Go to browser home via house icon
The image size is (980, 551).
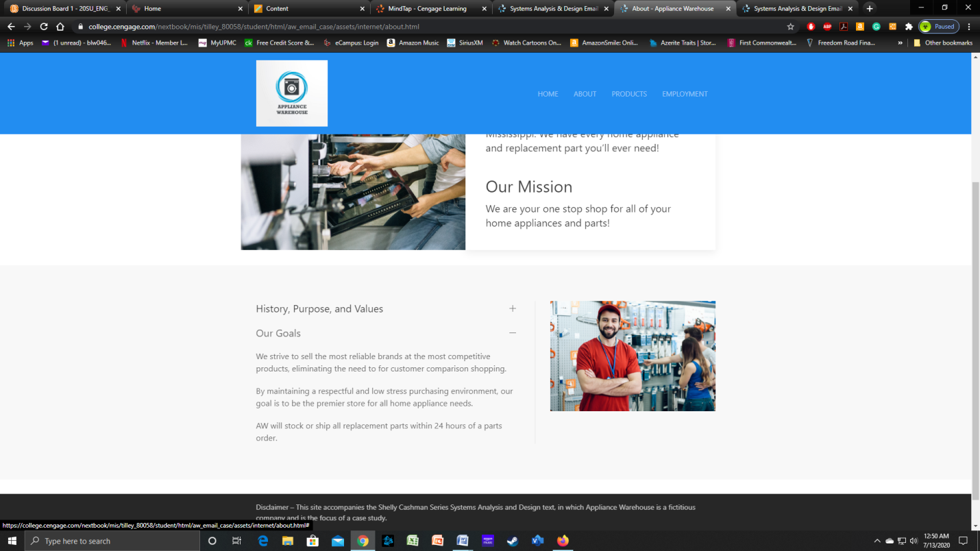click(x=60, y=27)
